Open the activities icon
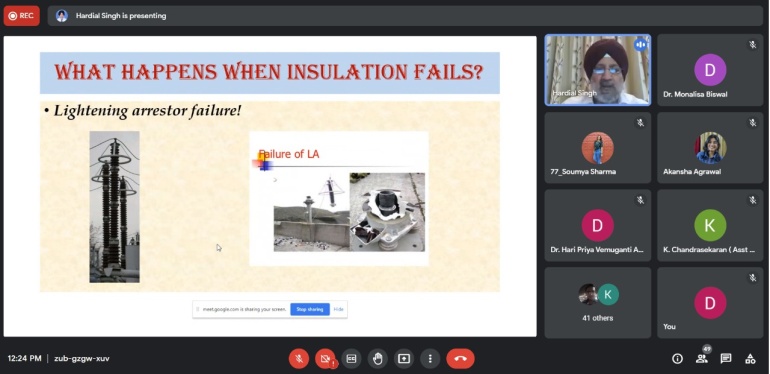The height and width of the screenshot is (374, 770). (x=750, y=359)
